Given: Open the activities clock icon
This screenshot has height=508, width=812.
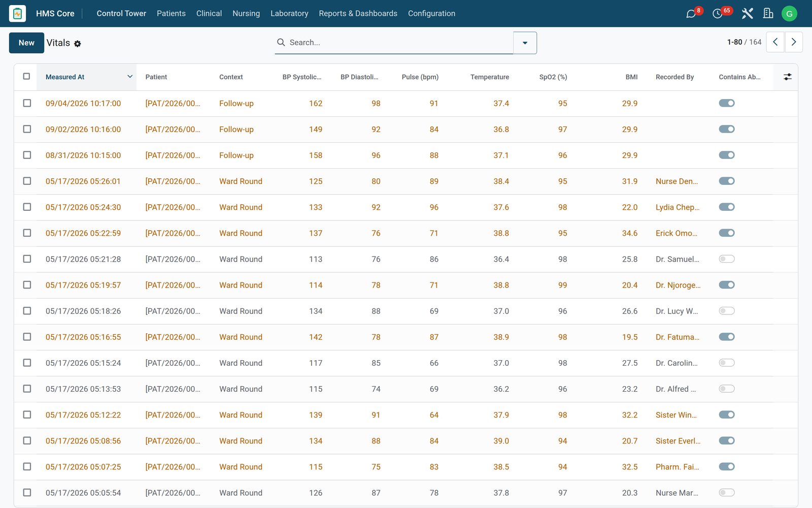Looking at the screenshot, I should (718, 14).
